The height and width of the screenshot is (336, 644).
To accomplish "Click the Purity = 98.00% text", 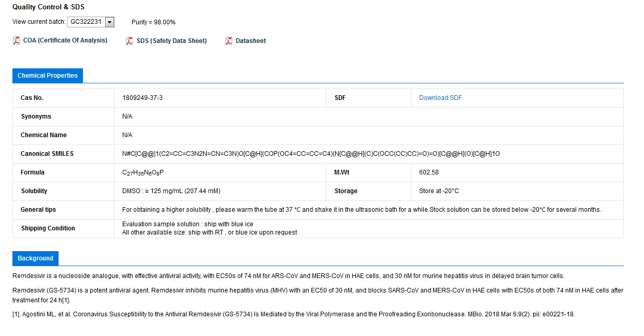I will coord(153,22).
